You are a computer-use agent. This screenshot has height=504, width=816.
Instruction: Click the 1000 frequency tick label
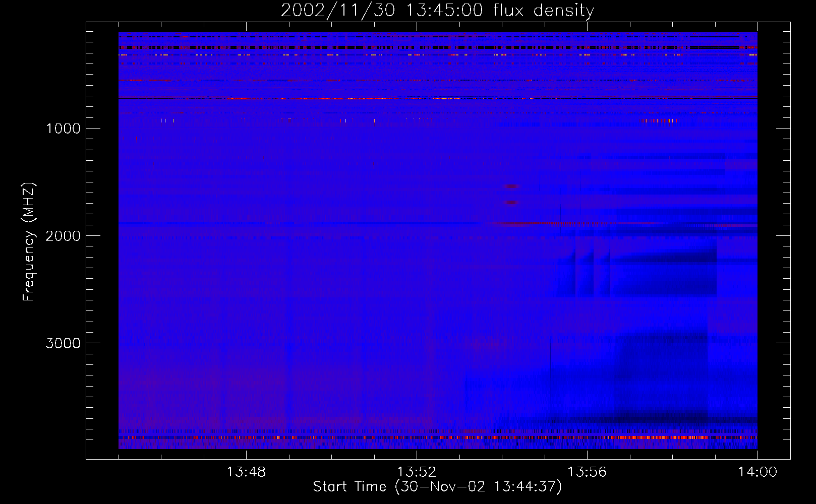coord(63,129)
